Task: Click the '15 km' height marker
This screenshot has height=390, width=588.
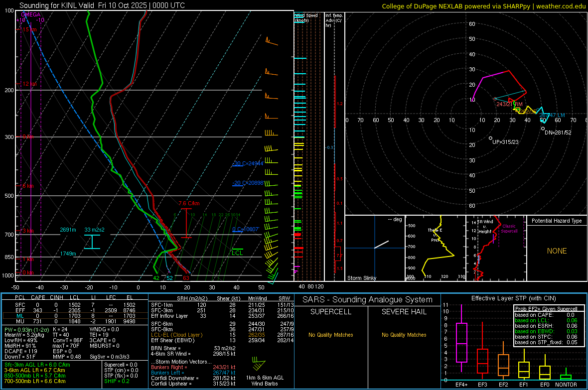Action: click(x=30, y=29)
